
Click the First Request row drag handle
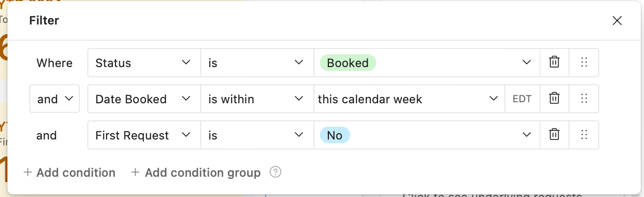[584, 135]
